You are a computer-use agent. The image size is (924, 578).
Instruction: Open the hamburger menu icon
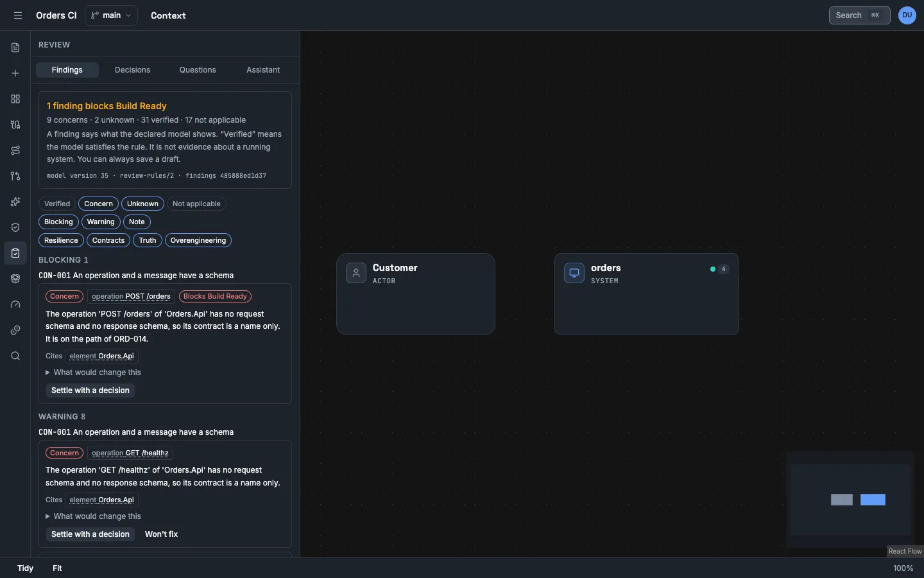click(x=18, y=15)
